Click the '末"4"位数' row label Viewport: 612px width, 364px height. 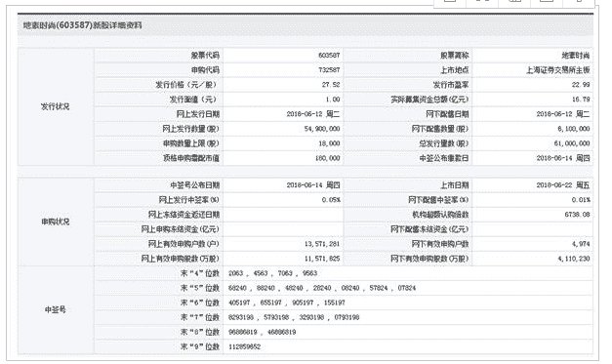pos(199,273)
